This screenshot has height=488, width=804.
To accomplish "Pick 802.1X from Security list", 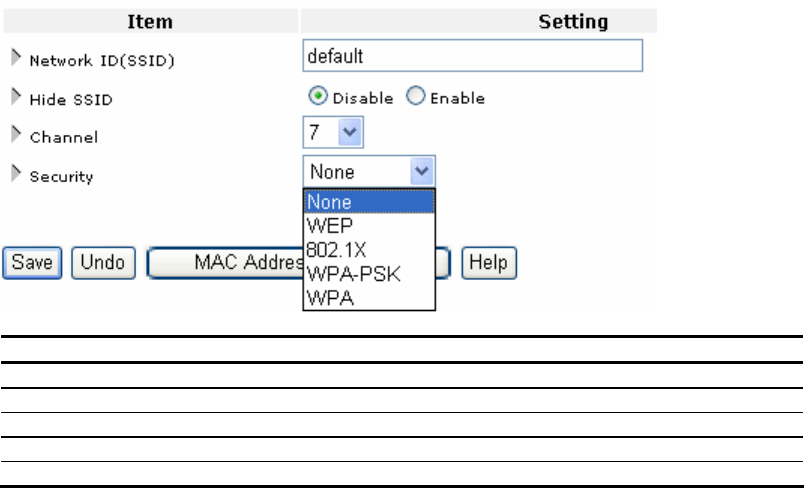I will click(x=368, y=250).
